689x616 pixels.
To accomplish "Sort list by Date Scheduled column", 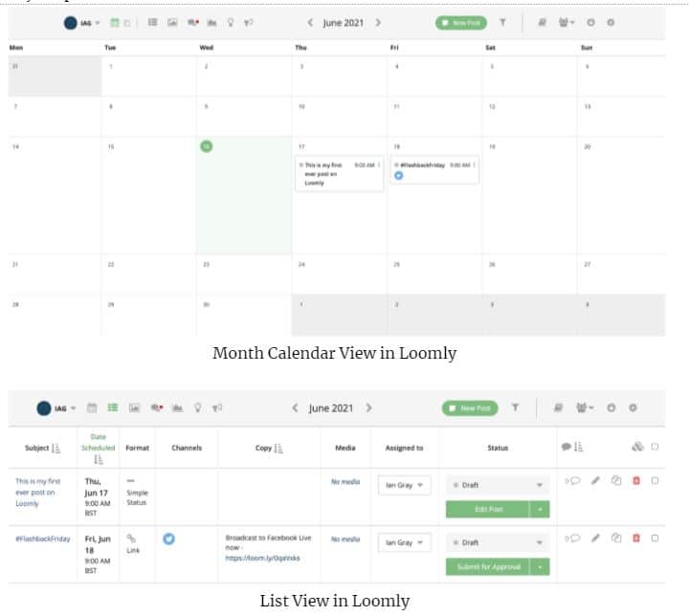I will 99,459.
